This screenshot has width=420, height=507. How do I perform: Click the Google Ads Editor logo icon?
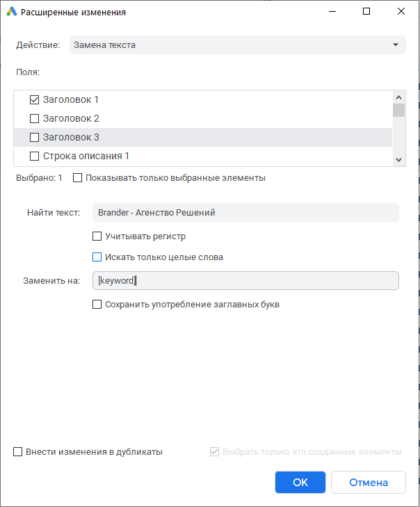(12, 12)
